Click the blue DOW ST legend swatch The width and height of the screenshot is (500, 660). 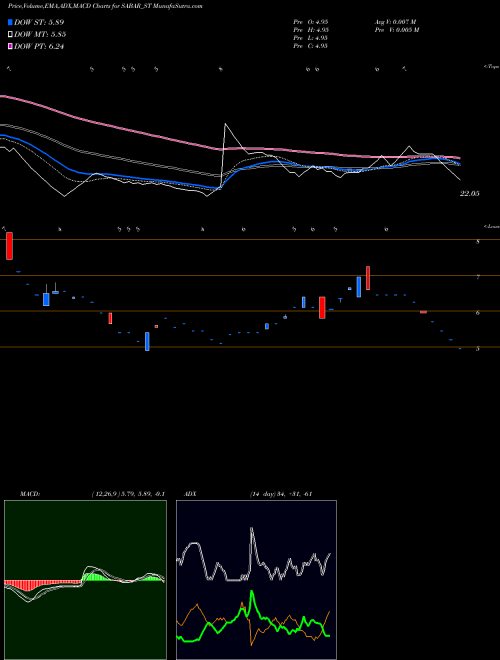click(x=10, y=22)
